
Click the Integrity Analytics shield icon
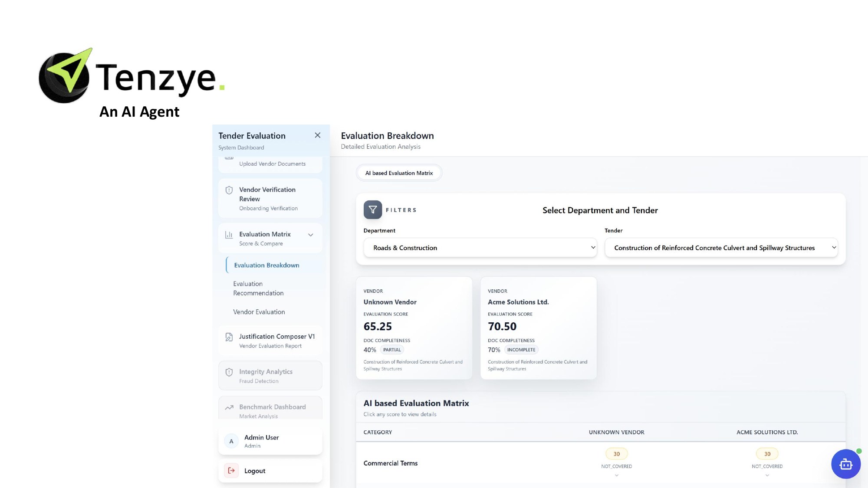point(229,372)
